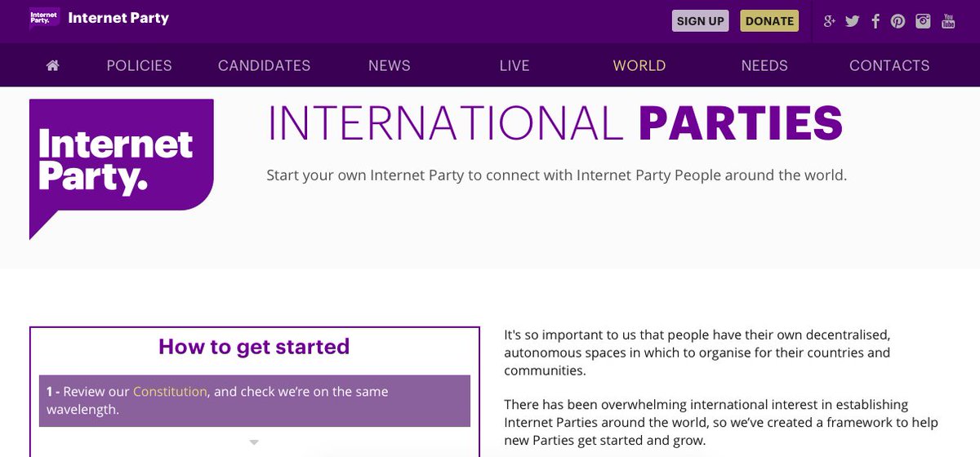Image resolution: width=980 pixels, height=457 pixels.
Task: Open the LIVE menu item
Action: coord(514,65)
